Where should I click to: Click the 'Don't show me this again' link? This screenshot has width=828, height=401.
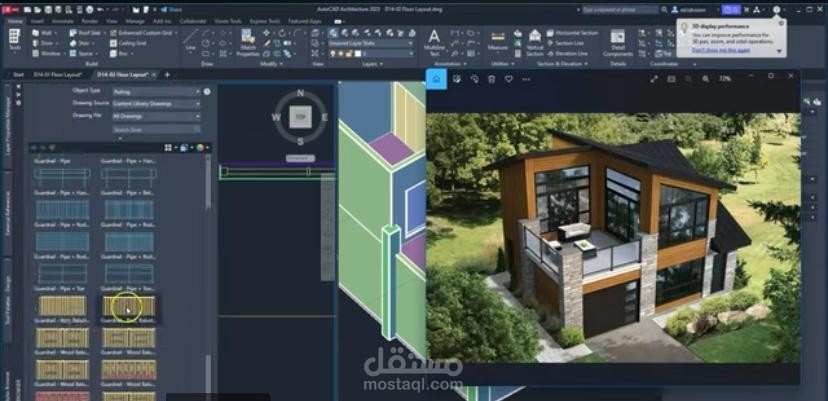coord(721,50)
